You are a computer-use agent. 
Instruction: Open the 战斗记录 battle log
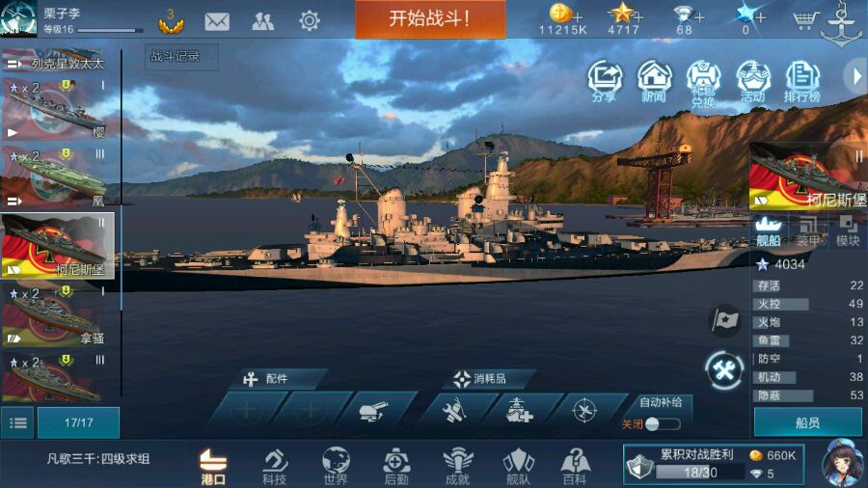[x=181, y=57]
